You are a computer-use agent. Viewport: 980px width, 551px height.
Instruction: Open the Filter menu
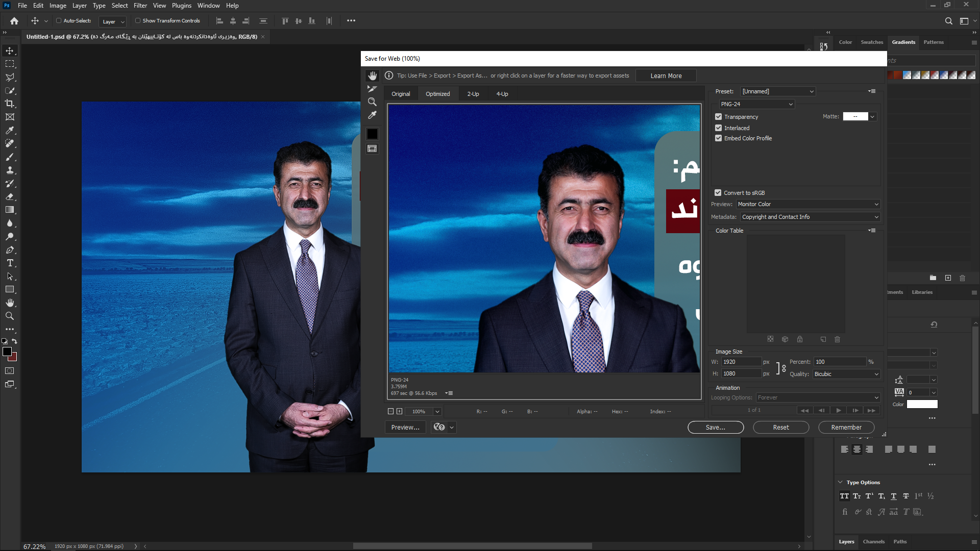click(x=140, y=6)
